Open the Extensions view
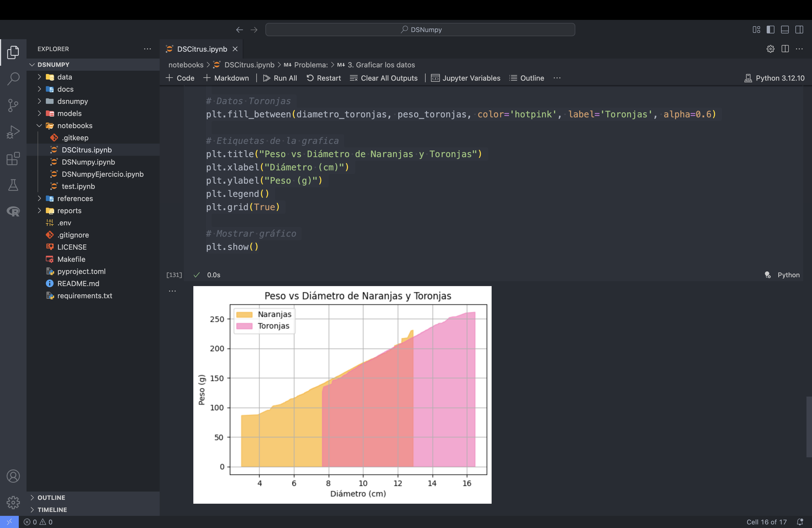Viewport: 812px width, 528px height. (13, 159)
